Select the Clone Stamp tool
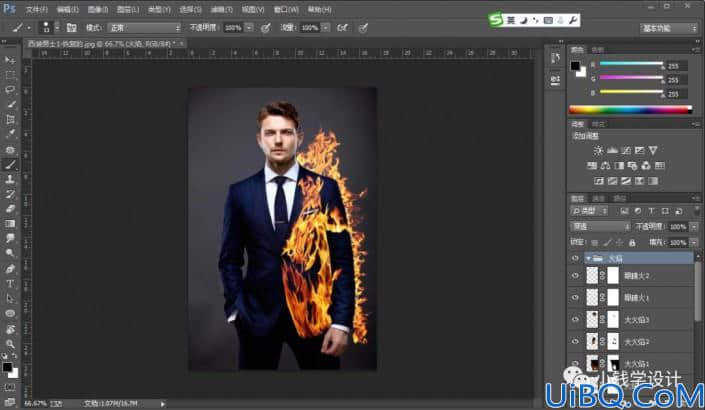Screen dimensions: 705x410 [x=10, y=179]
